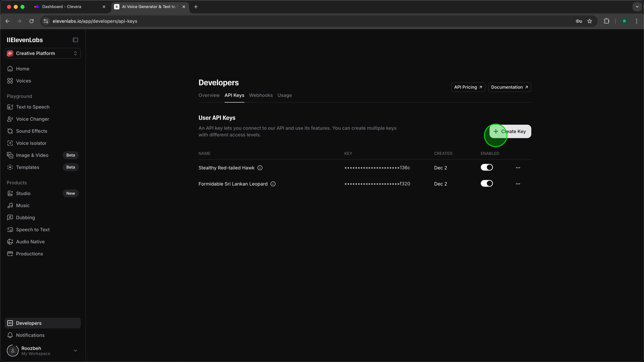Open the Notifications bell
The image size is (644, 362).
click(10, 335)
